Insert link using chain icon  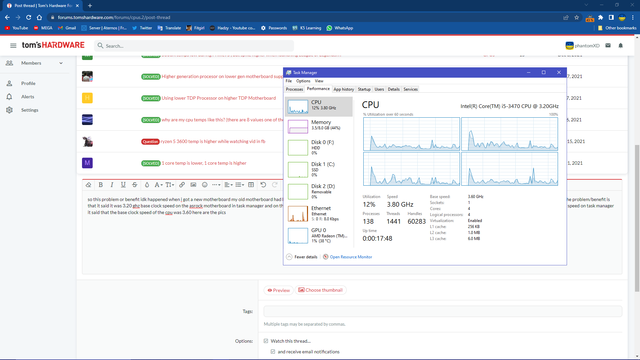coord(182,185)
